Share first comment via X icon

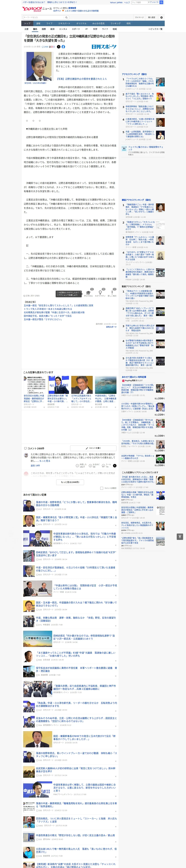tap(115, 465)
